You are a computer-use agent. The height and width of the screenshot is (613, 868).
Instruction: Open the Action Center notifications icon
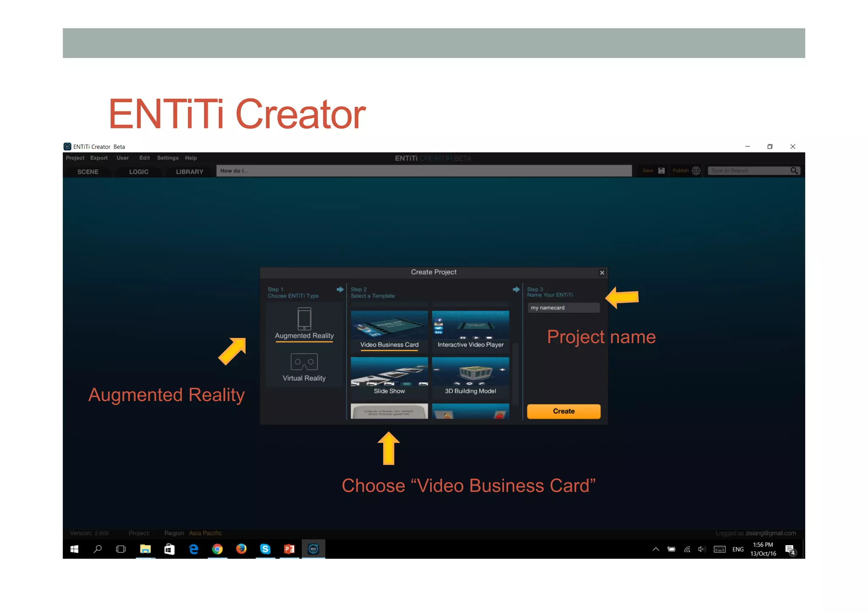[790, 550]
